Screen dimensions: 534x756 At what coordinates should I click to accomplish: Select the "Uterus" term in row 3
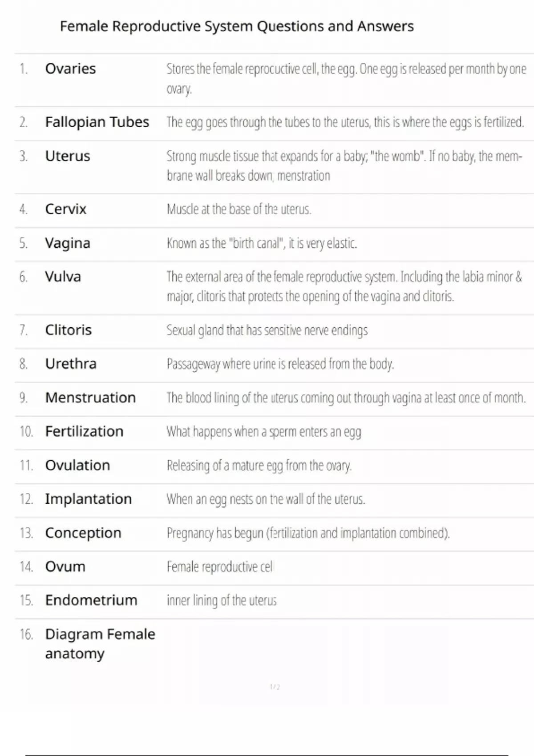click(68, 156)
